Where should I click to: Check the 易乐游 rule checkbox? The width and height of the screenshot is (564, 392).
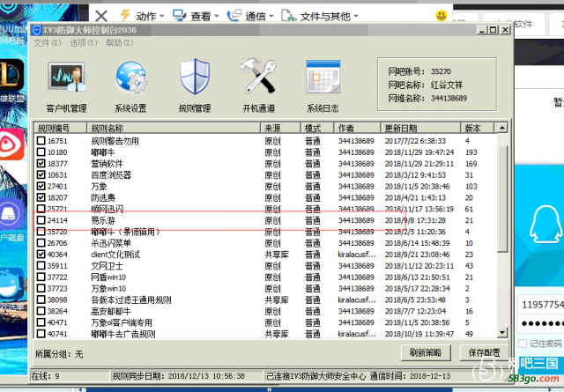point(41,220)
